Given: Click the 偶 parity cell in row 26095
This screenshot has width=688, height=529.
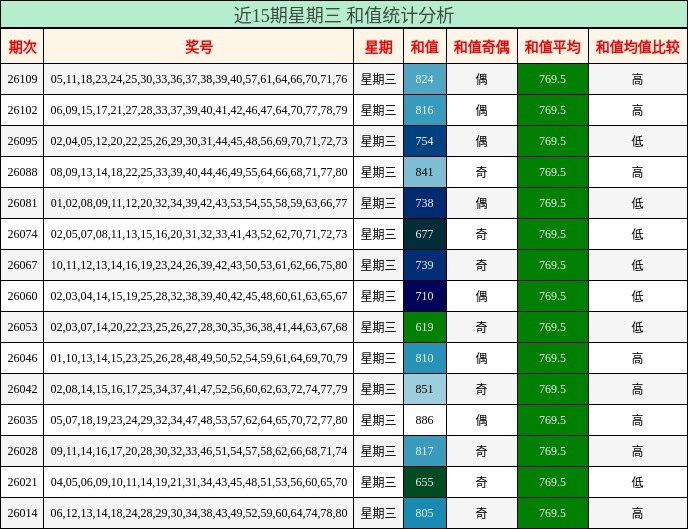Looking at the screenshot, I should [482, 141].
